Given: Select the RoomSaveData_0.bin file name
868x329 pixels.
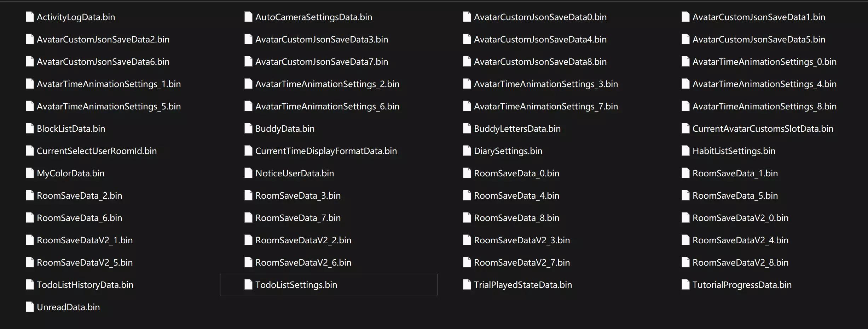Looking at the screenshot, I should click(x=516, y=173).
